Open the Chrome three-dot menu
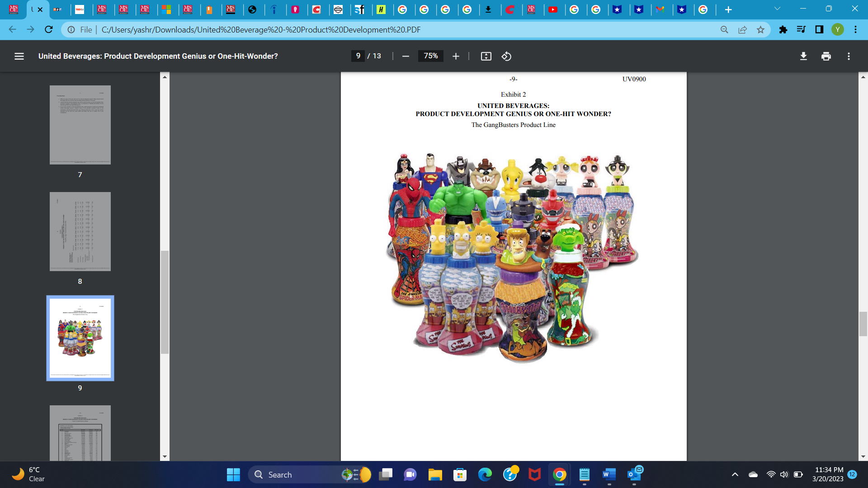868x488 pixels. click(x=855, y=29)
